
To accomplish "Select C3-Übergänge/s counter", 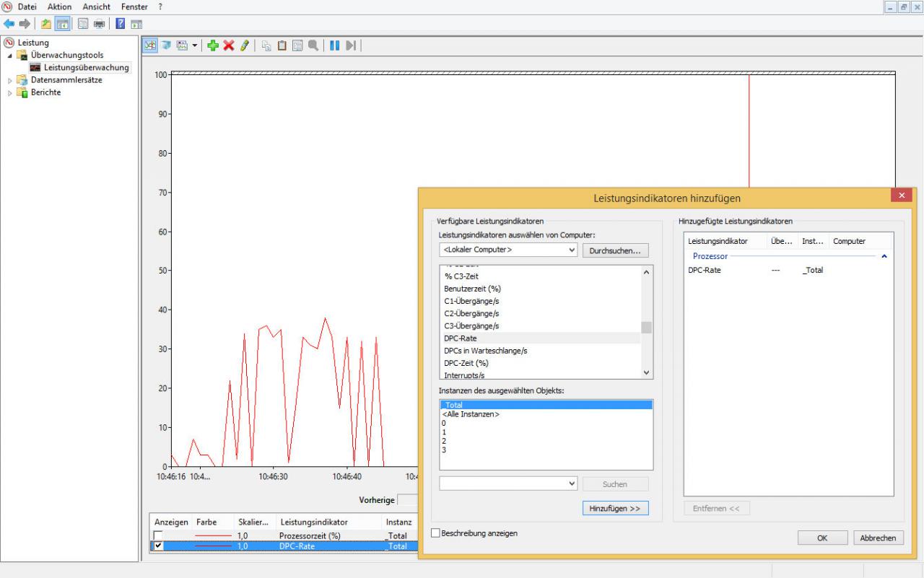I will click(x=471, y=325).
